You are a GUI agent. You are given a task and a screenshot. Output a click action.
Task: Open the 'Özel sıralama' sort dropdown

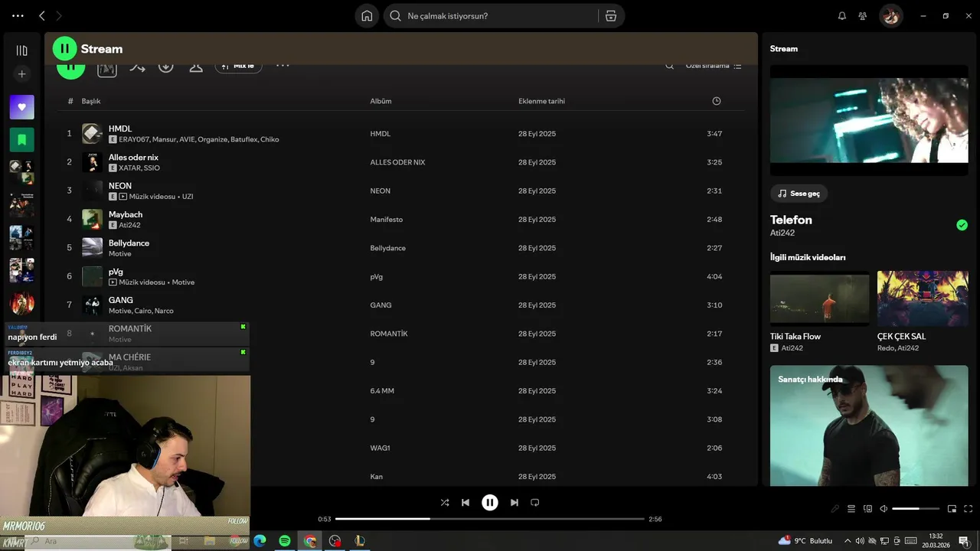coord(714,66)
